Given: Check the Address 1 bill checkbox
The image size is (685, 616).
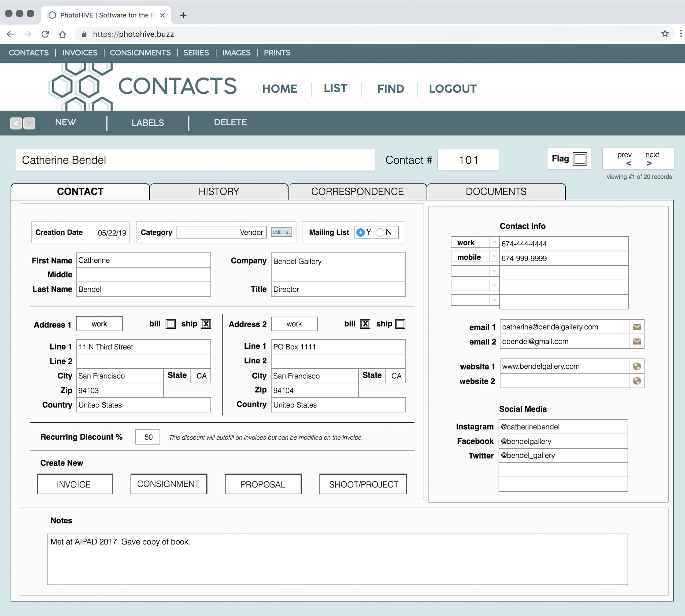Looking at the screenshot, I should [x=171, y=324].
